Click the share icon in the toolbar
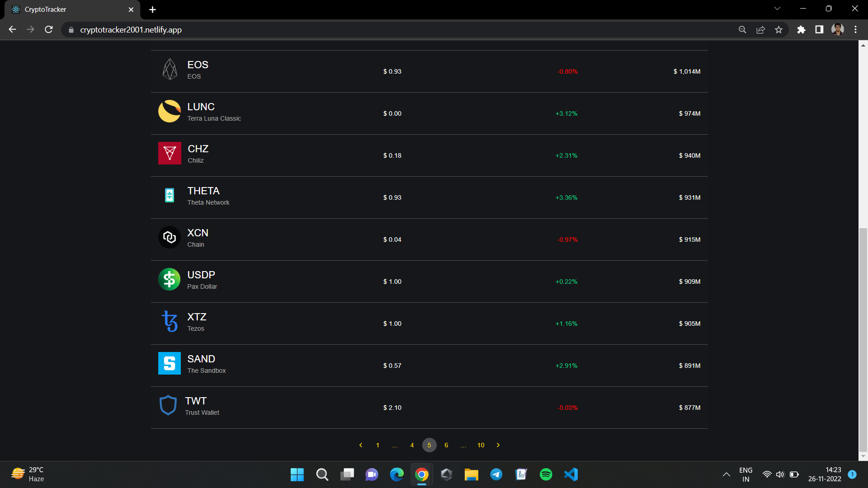 (760, 29)
